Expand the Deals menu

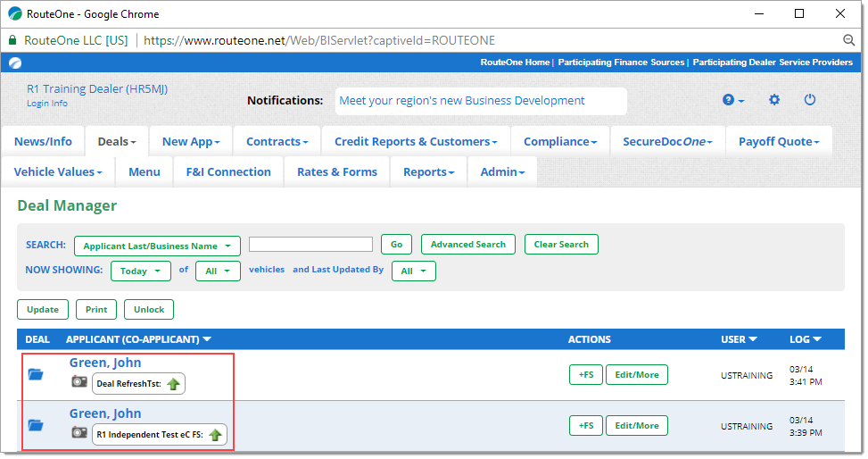pos(116,141)
